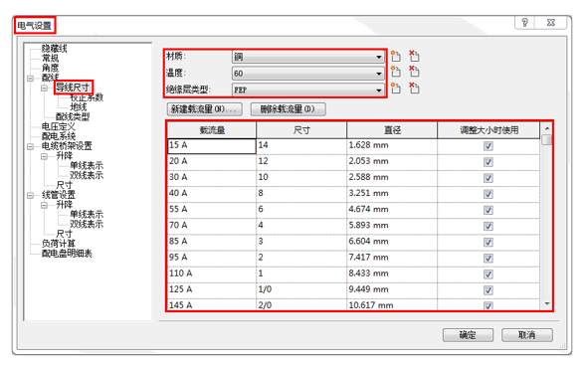Toggle the checkbox in the 20 A row
Image resolution: width=588 pixels, height=366 pixels.
489,162
